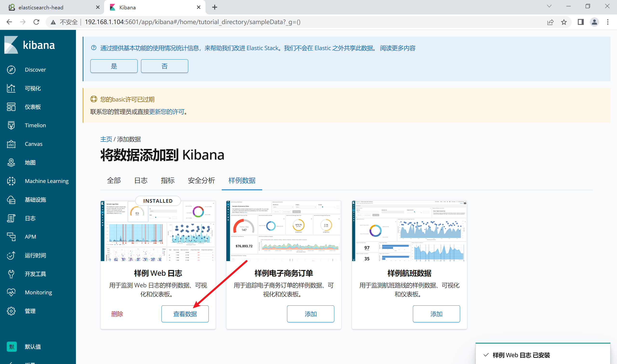Open the 开发工具 dev tools icon
This screenshot has width=617, height=364.
tap(11, 274)
